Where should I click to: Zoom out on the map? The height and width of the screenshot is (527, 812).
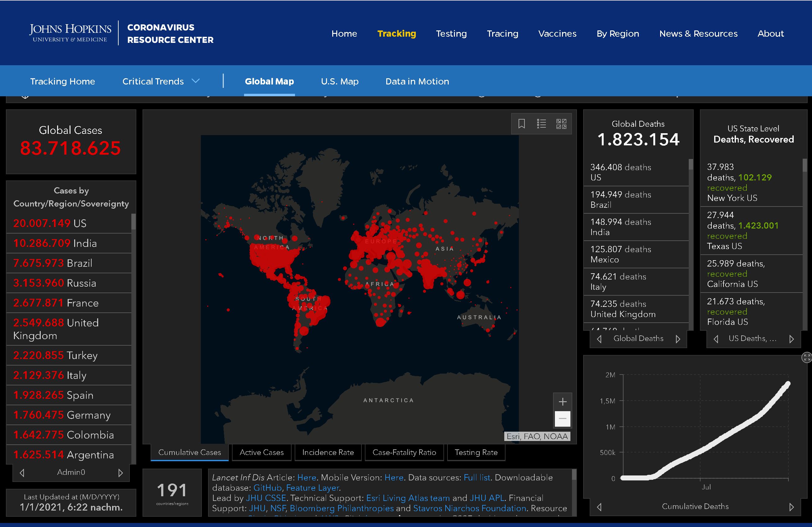point(563,419)
